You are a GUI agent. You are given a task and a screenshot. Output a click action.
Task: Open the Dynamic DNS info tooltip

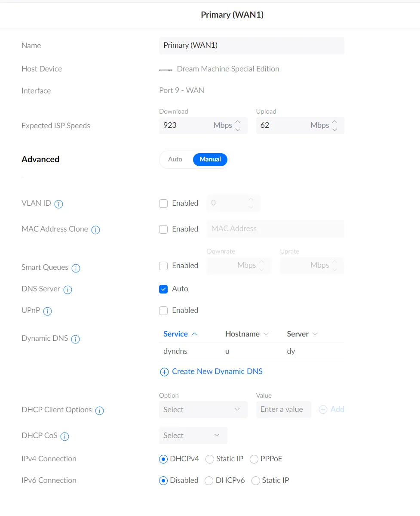[75, 339]
